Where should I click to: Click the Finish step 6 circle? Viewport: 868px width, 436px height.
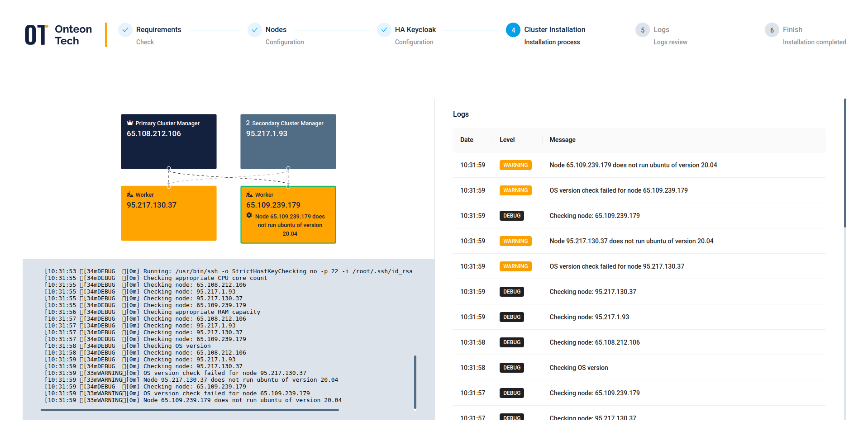[x=772, y=30]
